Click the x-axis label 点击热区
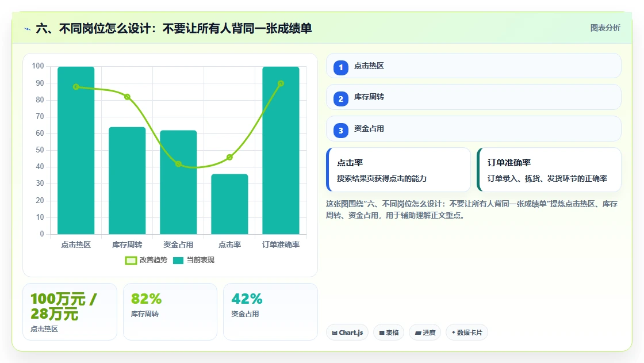 tap(76, 244)
